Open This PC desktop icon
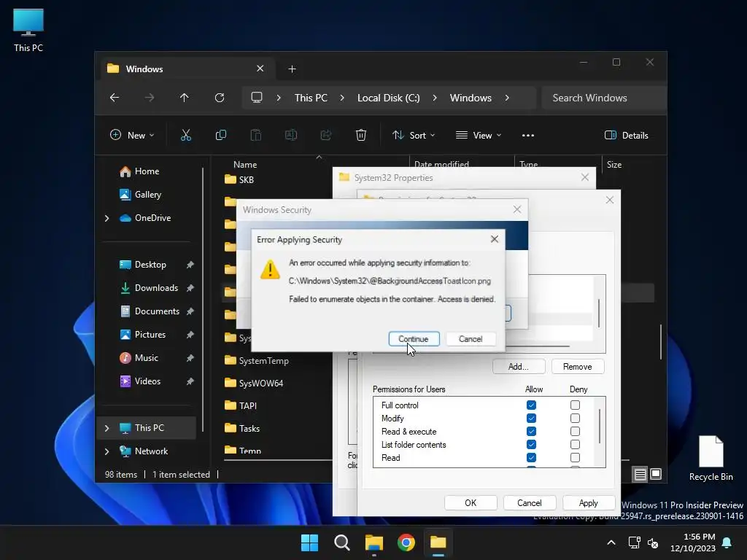The height and width of the screenshot is (560, 747). [28, 31]
